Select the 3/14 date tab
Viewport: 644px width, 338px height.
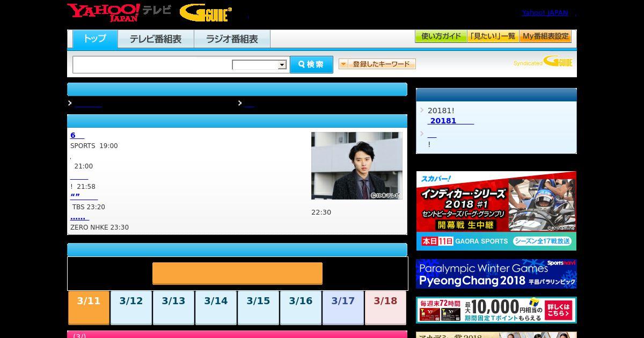[216, 307]
